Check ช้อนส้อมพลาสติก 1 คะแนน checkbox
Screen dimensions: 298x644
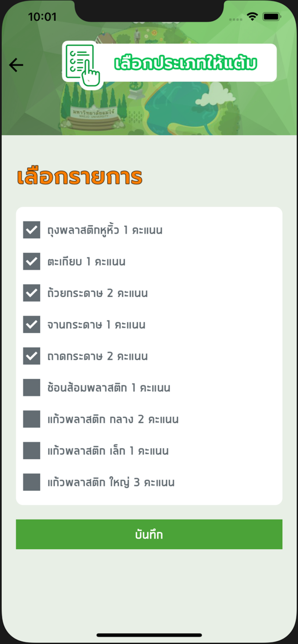(32, 387)
